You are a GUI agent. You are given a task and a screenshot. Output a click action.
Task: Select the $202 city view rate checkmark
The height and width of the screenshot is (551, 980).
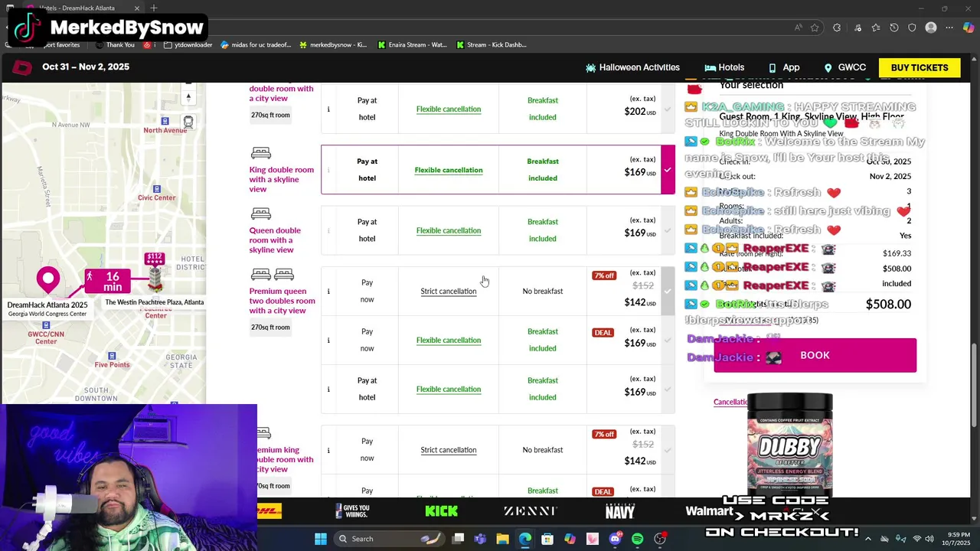668,109
